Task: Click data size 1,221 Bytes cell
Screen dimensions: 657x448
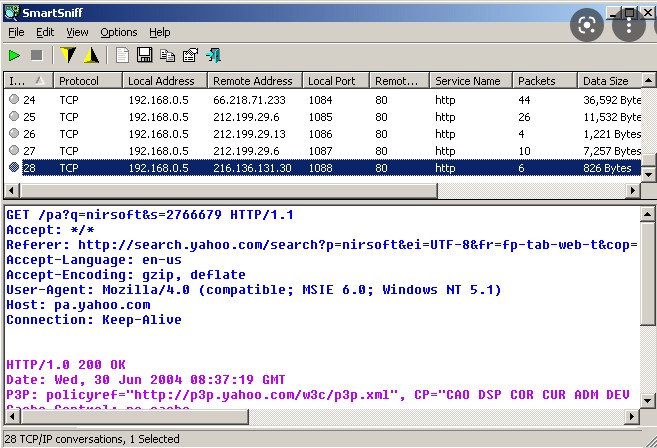Action: coord(612,134)
